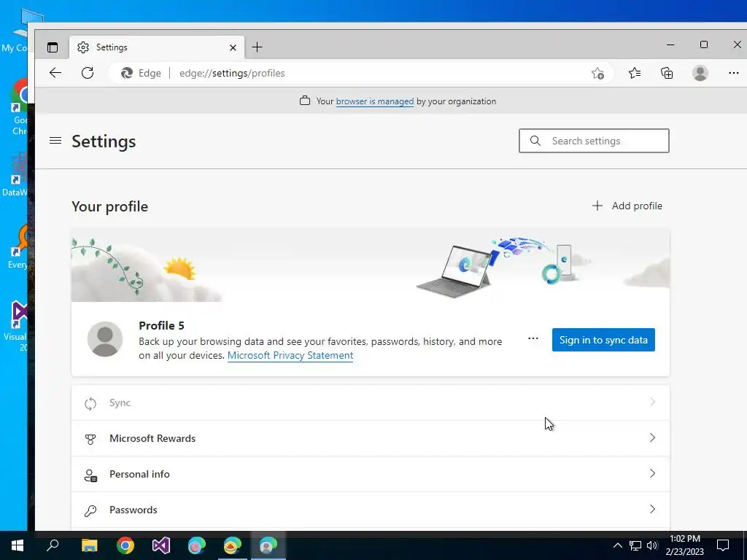The image size is (747, 560).
Task: Click the Profile 5 avatar picture
Action: [x=105, y=339]
